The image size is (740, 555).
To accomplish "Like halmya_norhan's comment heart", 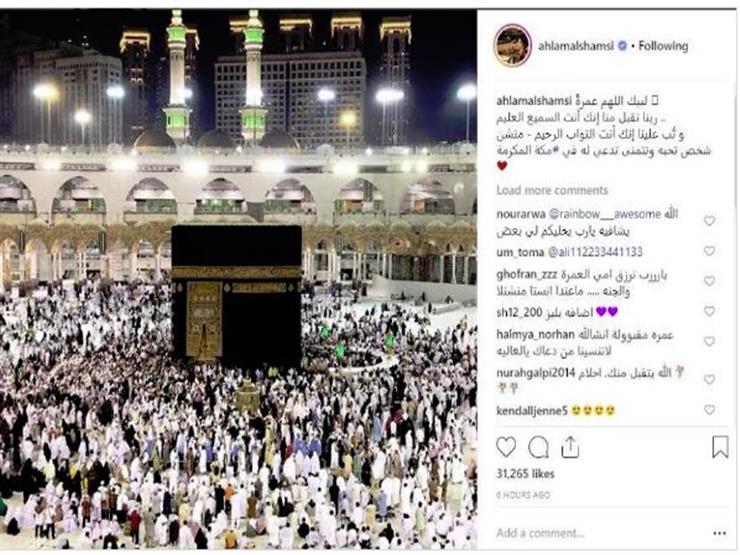I will pyautogui.click(x=709, y=341).
